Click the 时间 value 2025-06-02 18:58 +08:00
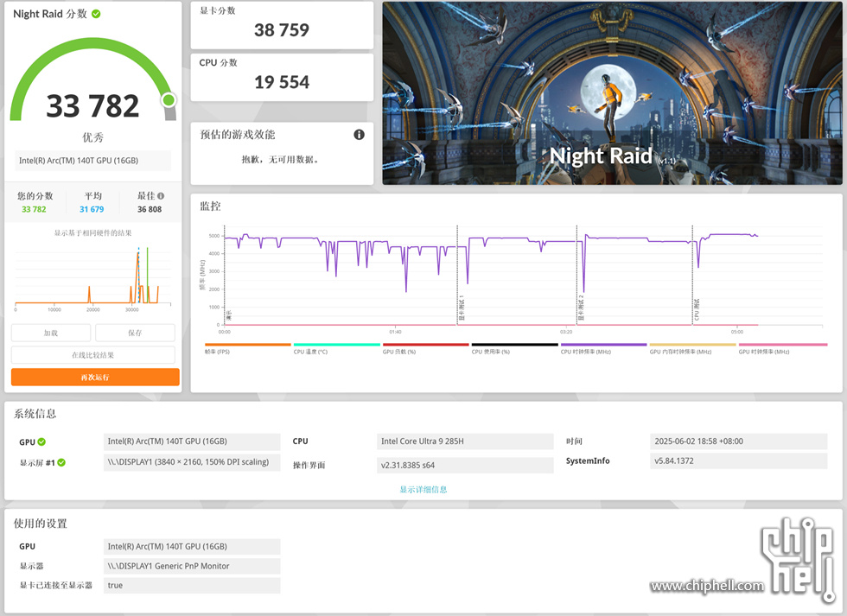Image resolution: width=847 pixels, height=616 pixels. [738, 441]
